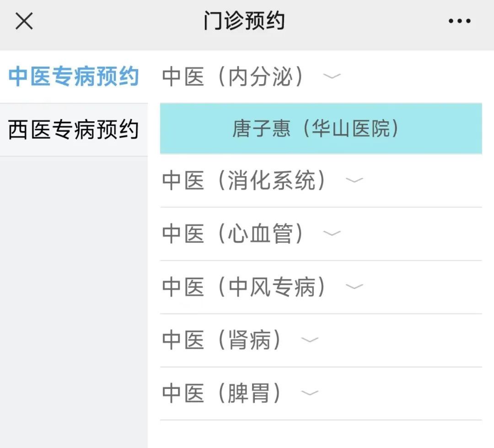Select the 中医专病预约 sidebar tab
The height and width of the screenshot is (448, 494).
[74, 76]
